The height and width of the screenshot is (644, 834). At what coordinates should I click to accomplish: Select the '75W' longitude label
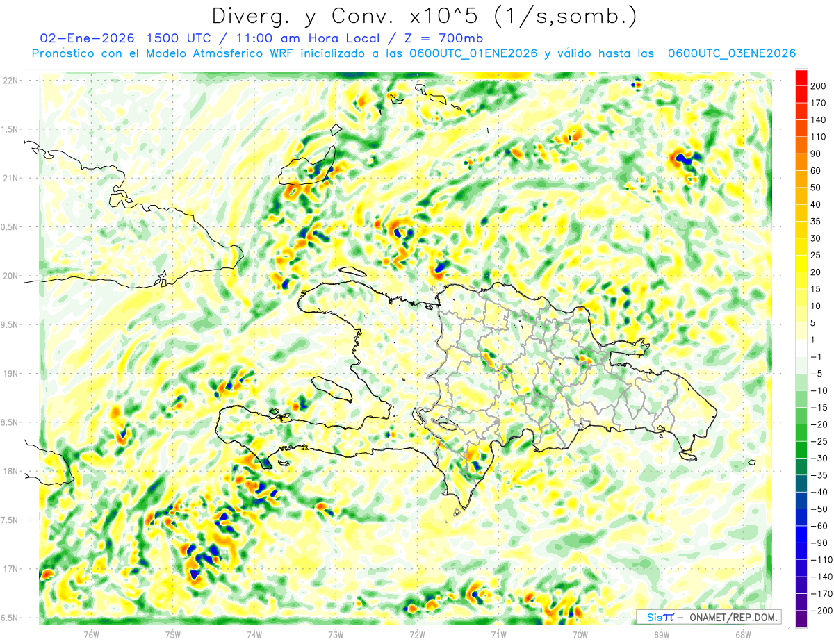tap(173, 634)
